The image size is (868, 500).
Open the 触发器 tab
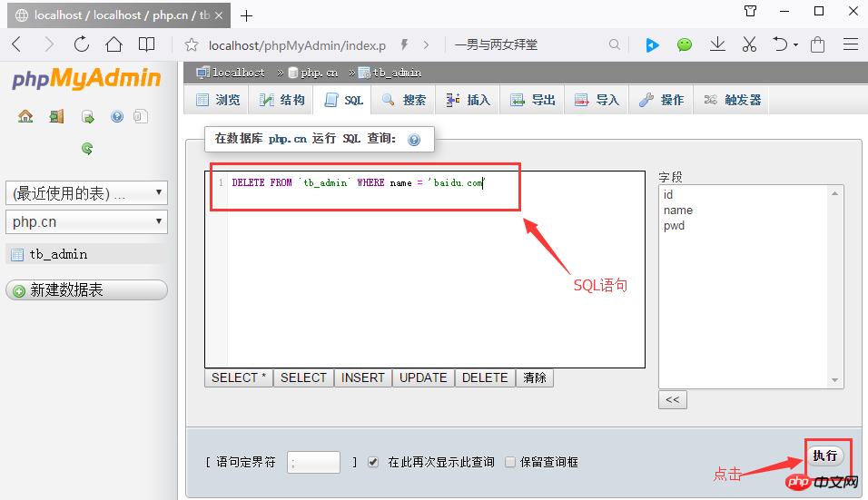point(732,100)
